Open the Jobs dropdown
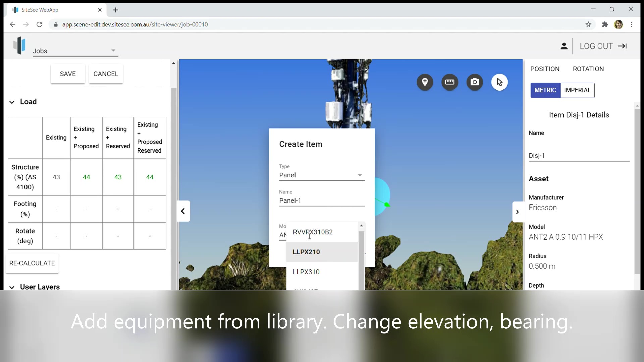Viewport: 644px width, 362px height. coord(75,51)
